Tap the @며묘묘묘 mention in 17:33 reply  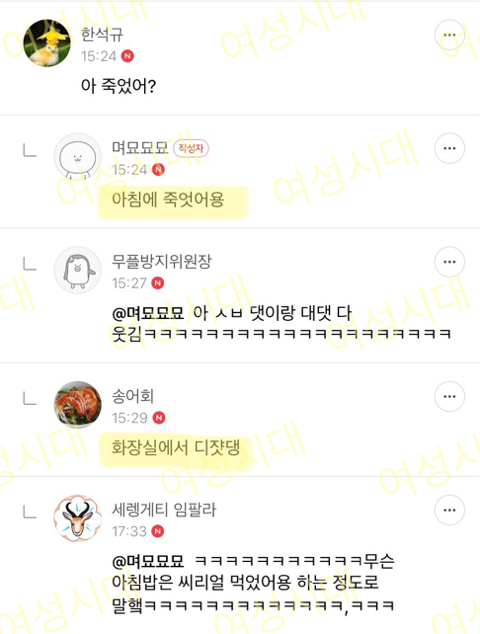point(148,562)
